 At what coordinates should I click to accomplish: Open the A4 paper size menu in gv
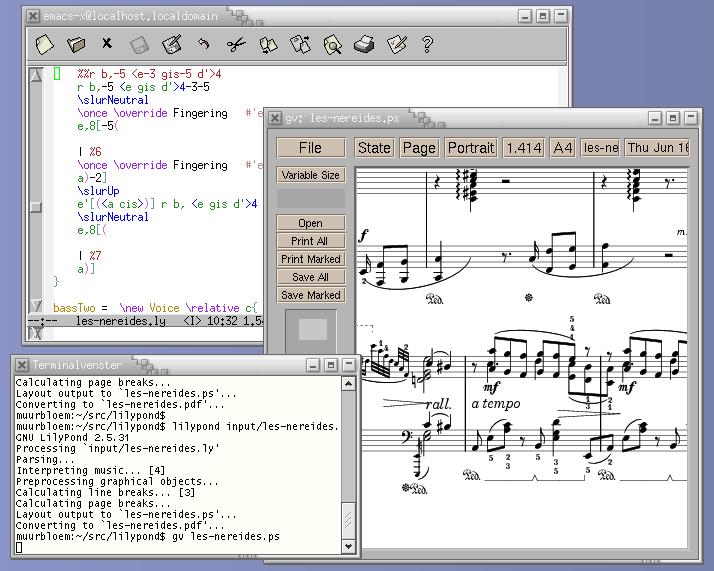[563, 148]
